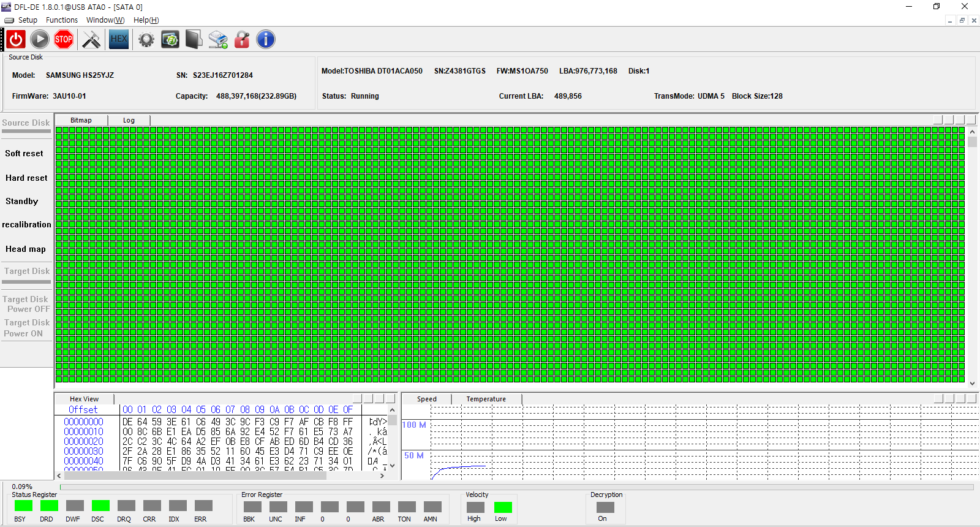
Task: Switch to the Temperature tab
Action: 486,399
